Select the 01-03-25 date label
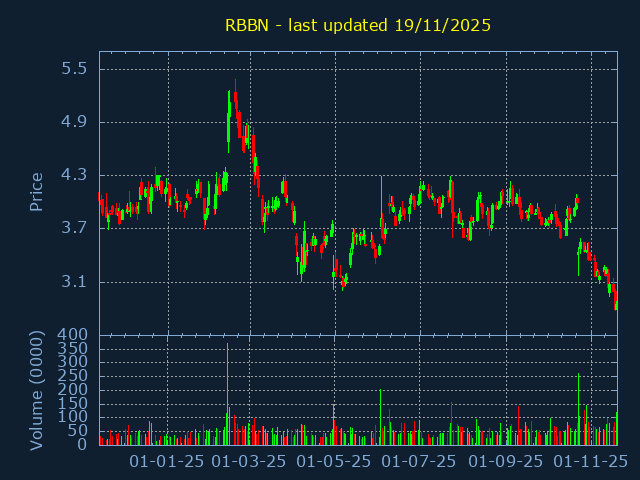Image resolution: width=640 pixels, height=480 pixels. (x=250, y=462)
